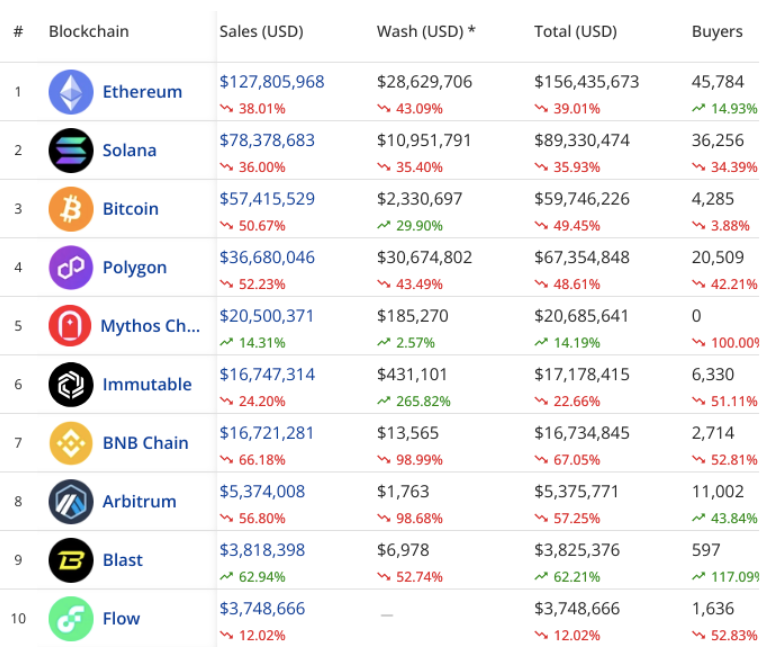The height and width of the screenshot is (658, 784).
Task: Select Arbitrum total value $5,375,771
Action: coord(576,491)
